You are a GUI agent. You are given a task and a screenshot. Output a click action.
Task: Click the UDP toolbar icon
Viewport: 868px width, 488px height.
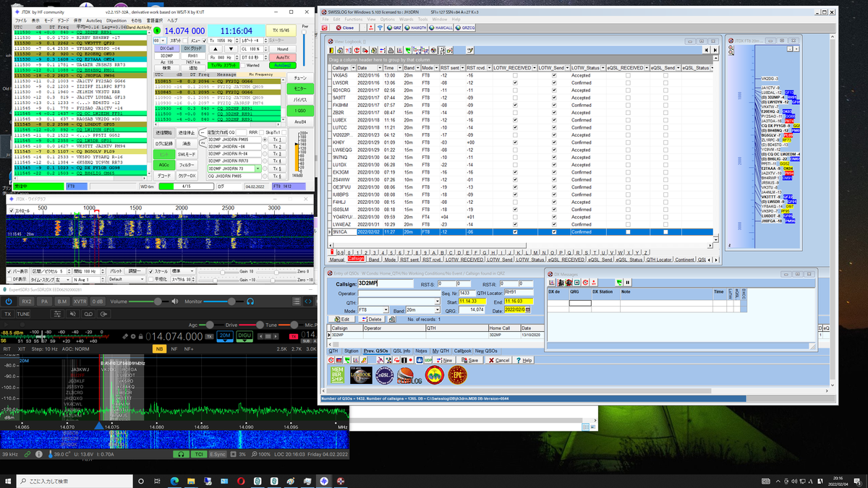(427, 360)
